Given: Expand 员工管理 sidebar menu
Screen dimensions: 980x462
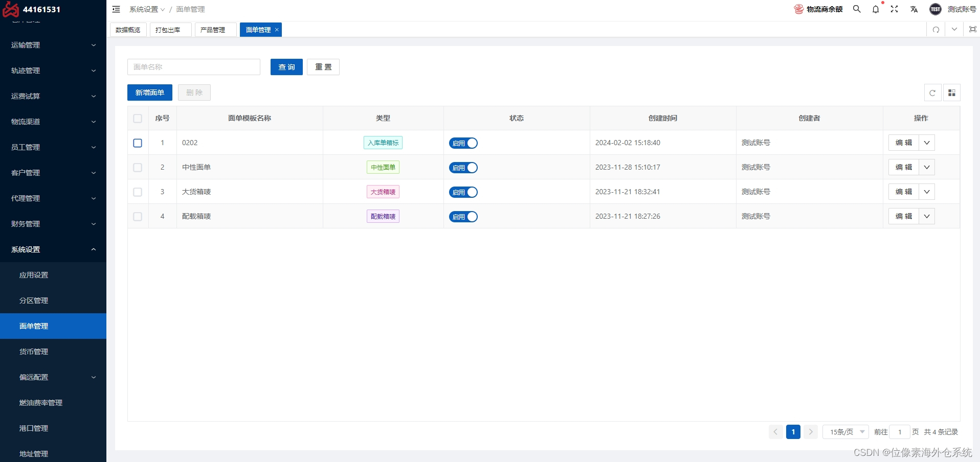Looking at the screenshot, I should tap(53, 147).
